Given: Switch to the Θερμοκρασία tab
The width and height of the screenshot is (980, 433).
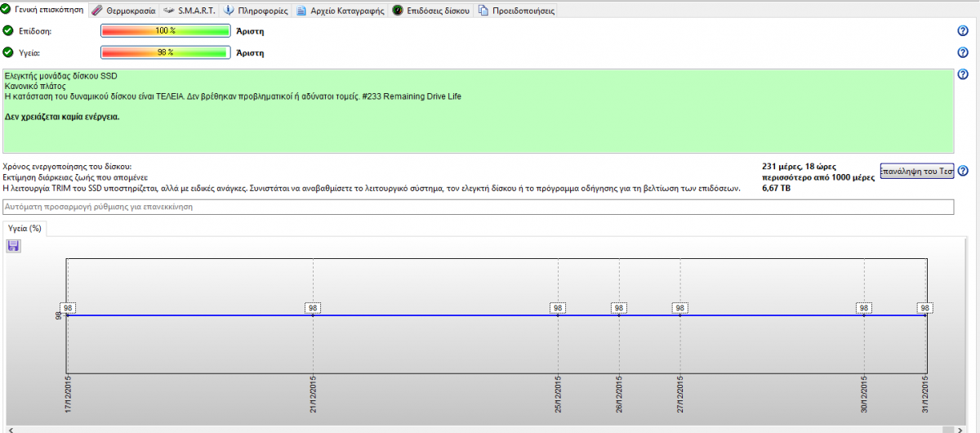Looking at the screenshot, I should click(123, 11).
